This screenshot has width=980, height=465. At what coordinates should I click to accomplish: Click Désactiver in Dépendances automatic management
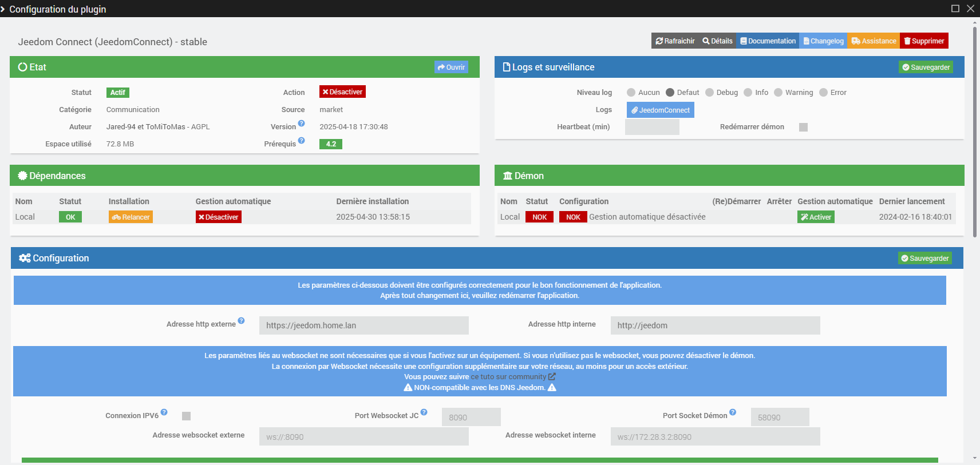tap(218, 217)
